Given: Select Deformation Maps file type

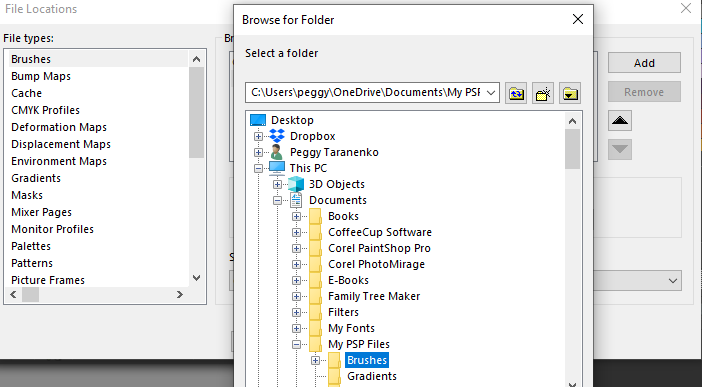Looking at the screenshot, I should (59, 127).
